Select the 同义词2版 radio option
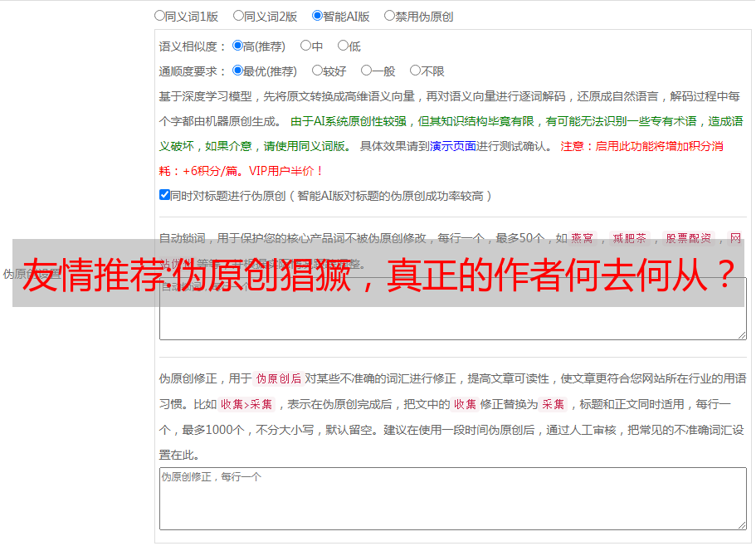The height and width of the screenshot is (546, 756). tap(238, 16)
